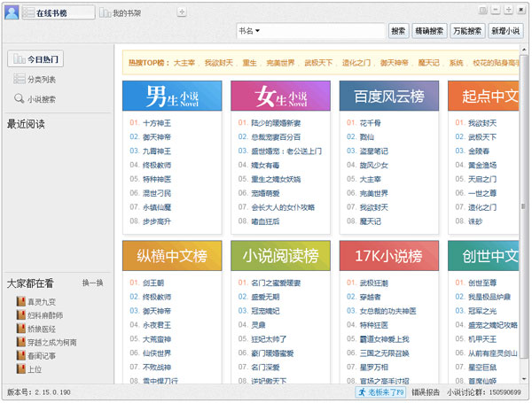Screen dimensions: 532x403
Task: Open 创世至尊 in 创世中文 list
Action: (x=482, y=283)
